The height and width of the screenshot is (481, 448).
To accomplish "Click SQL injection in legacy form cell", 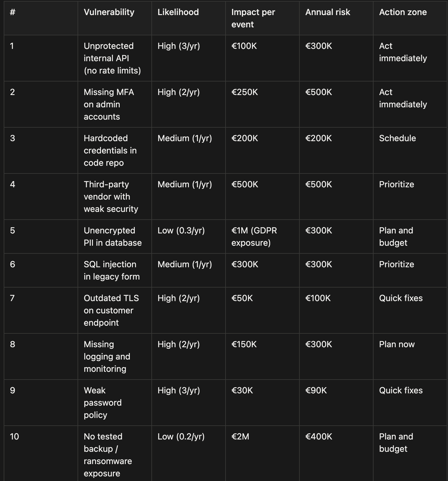I will [x=111, y=270].
